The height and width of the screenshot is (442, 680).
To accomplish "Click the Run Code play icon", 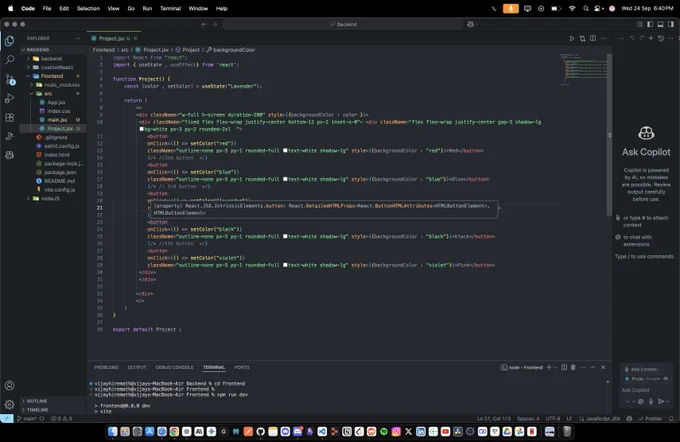I will (x=572, y=39).
